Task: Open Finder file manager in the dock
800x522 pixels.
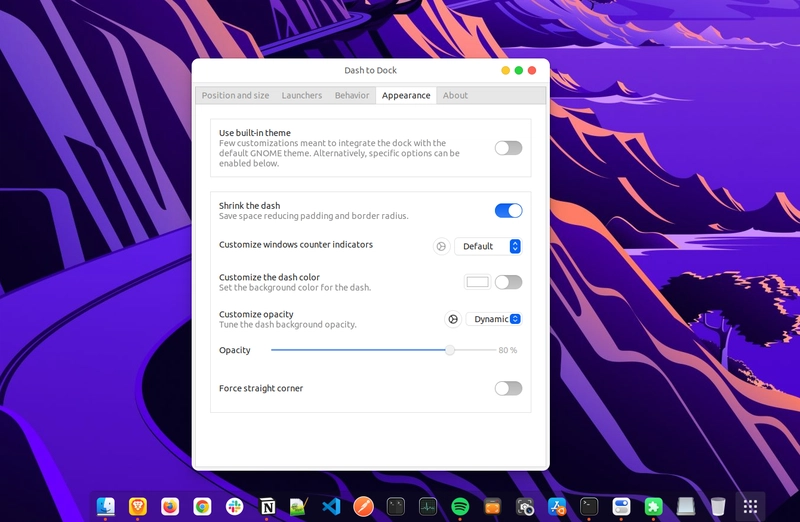Action: click(x=106, y=506)
